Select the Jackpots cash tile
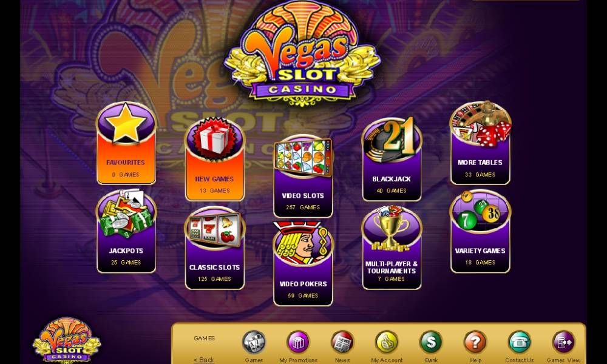 pyautogui.click(x=126, y=231)
